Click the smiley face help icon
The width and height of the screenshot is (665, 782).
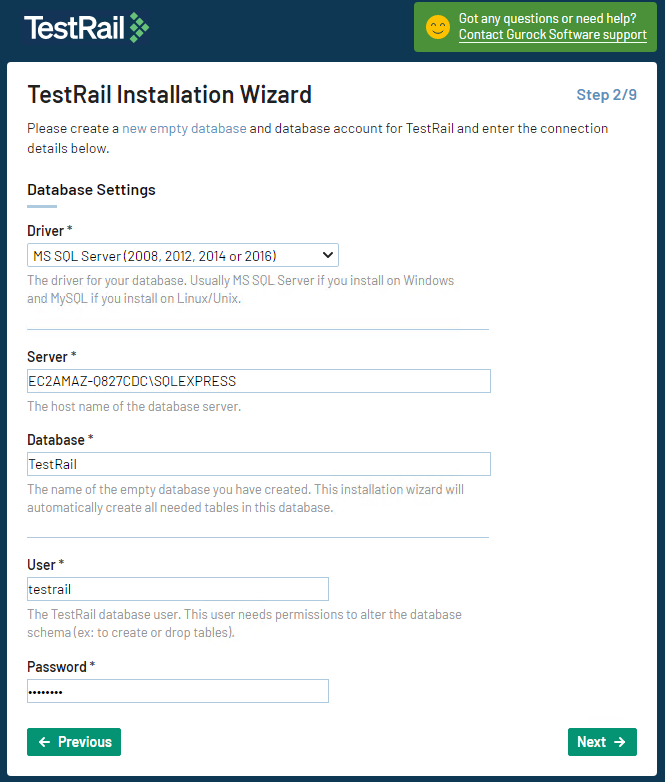pos(438,27)
